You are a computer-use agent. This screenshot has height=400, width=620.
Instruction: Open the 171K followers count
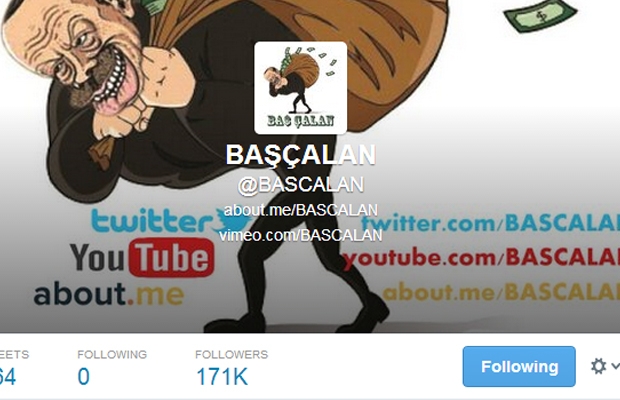(222, 377)
